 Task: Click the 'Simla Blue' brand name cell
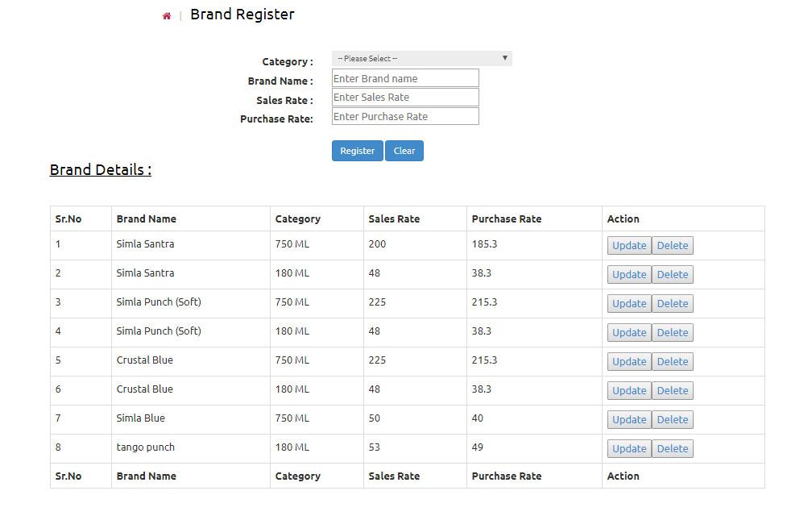[140, 418]
